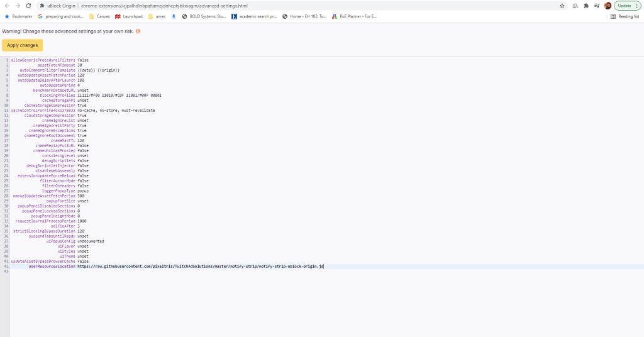
Task: Open the Bookmarks star shortcut
Action: (x=18, y=16)
